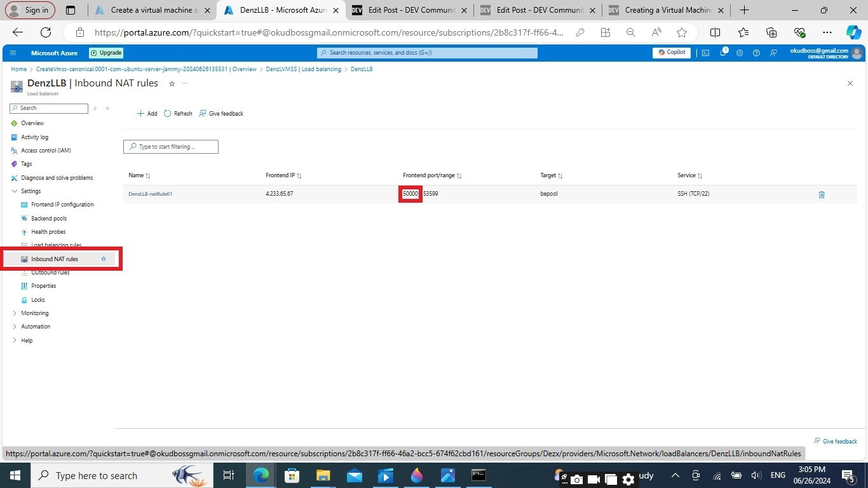Open Edge favorites list
868x488 pixels.
pos(743,32)
